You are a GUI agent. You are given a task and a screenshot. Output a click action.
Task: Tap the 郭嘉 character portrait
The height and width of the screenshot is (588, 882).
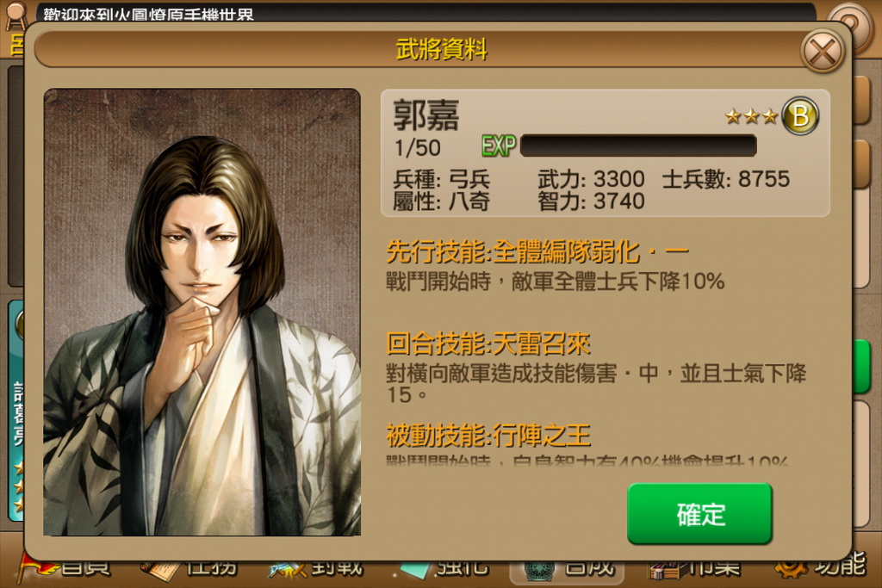202,312
